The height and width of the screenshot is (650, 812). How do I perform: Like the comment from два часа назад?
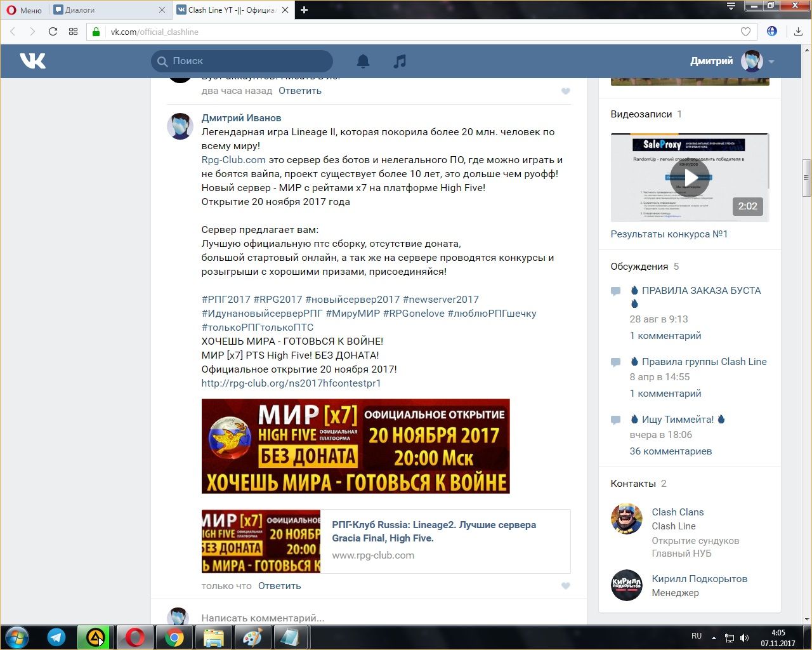tap(566, 91)
